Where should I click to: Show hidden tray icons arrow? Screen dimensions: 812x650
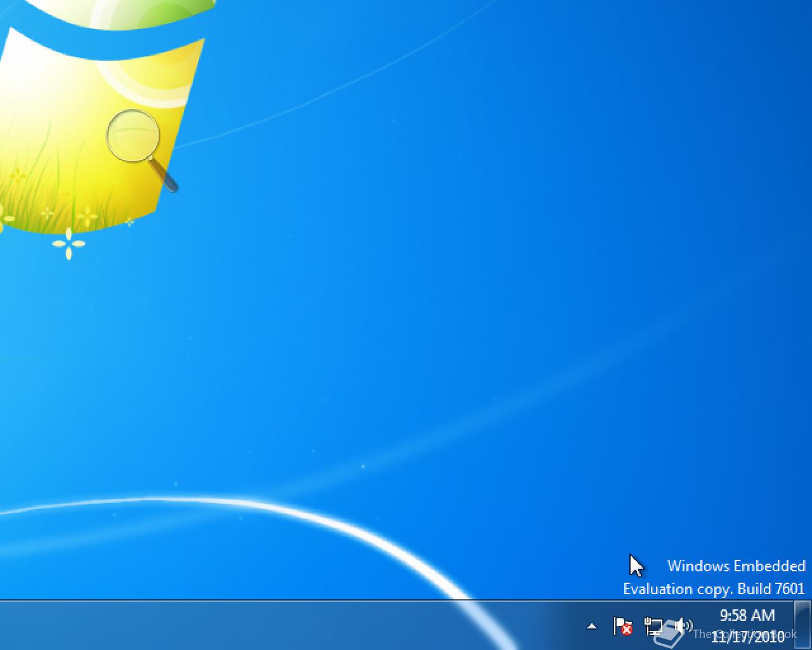[x=592, y=626]
